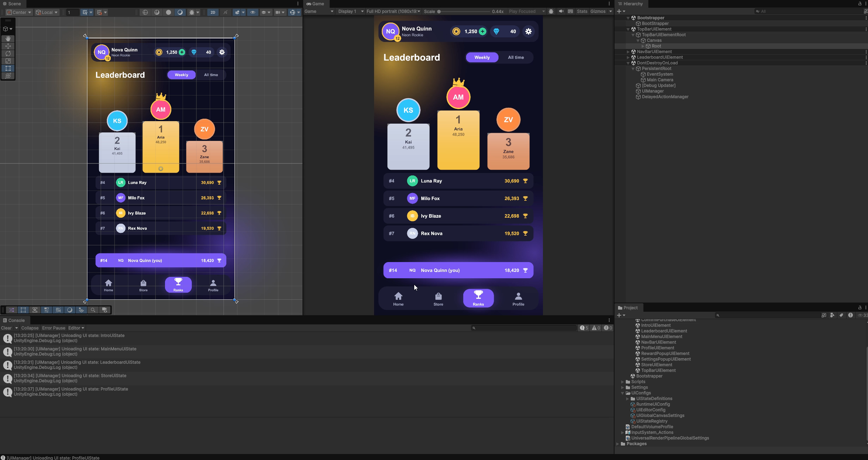Collapse the TopBarUiElement scene in Hierarchy
868x460 pixels.
(628, 29)
